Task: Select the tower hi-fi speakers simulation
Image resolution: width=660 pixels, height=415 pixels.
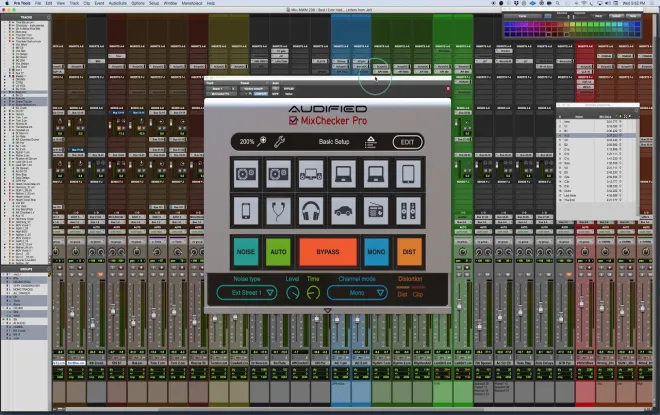Action: pyautogui.click(x=408, y=210)
